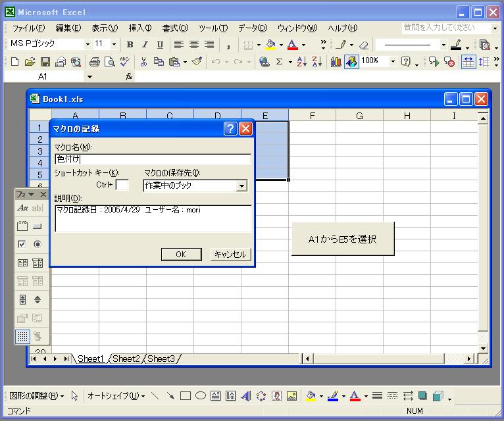Click the Chart Wizard icon
This screenshot has height=421, width=504.
coord(336,61)
